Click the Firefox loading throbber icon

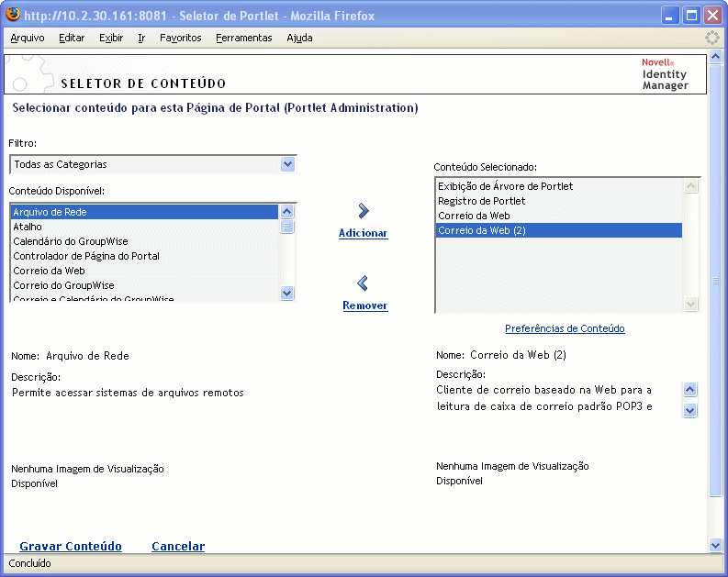[x=711, y=38]
